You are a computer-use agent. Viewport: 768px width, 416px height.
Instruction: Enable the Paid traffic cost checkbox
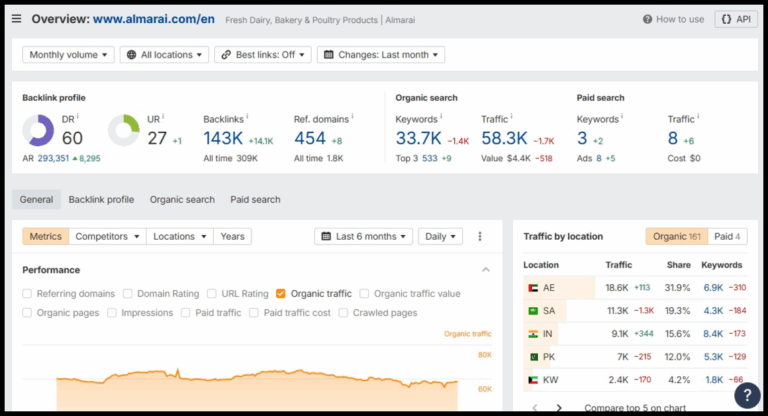(x=254, y=313)
